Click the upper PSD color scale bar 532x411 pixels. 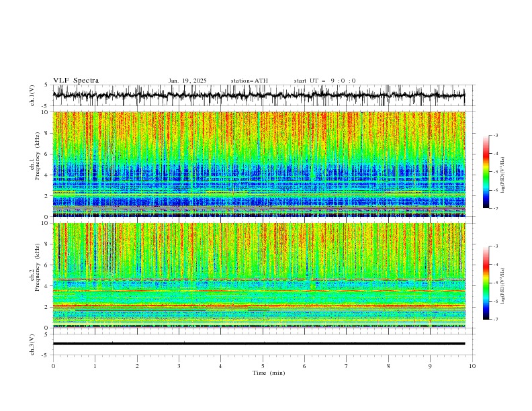[486, 172]
